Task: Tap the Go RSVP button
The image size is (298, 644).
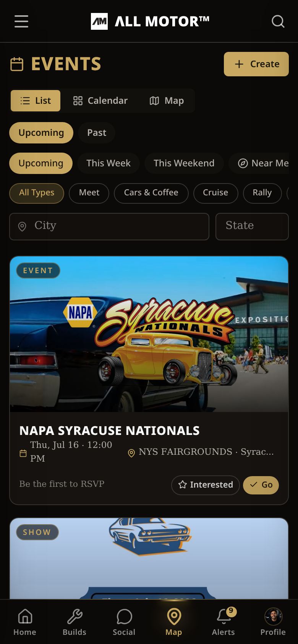Action: [261, 485]
